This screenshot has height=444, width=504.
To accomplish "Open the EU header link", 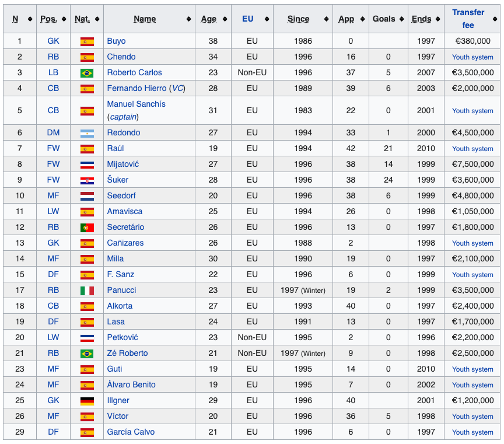I will [x=248, y=19].
